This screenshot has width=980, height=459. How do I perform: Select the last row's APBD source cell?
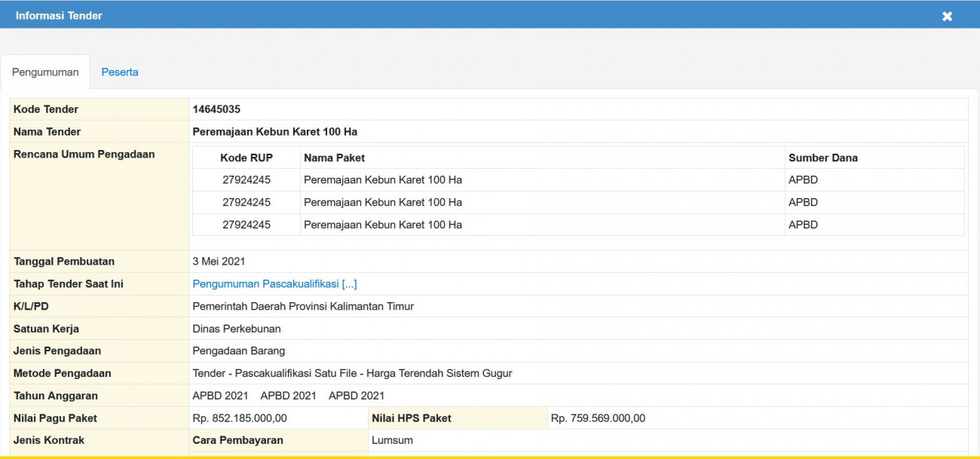[803, 225]
